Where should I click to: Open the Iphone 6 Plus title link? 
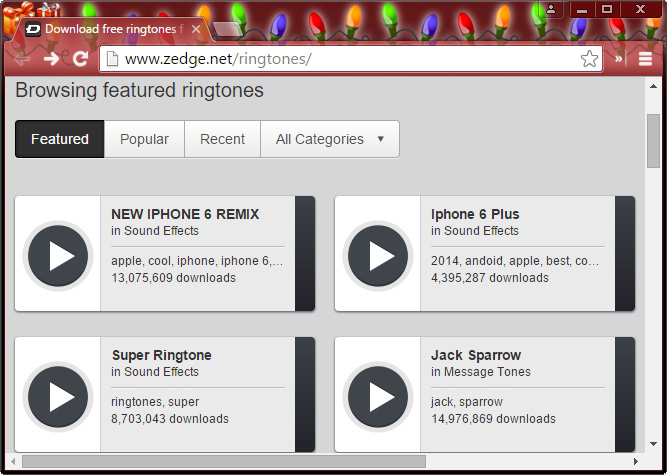[475, 214]
